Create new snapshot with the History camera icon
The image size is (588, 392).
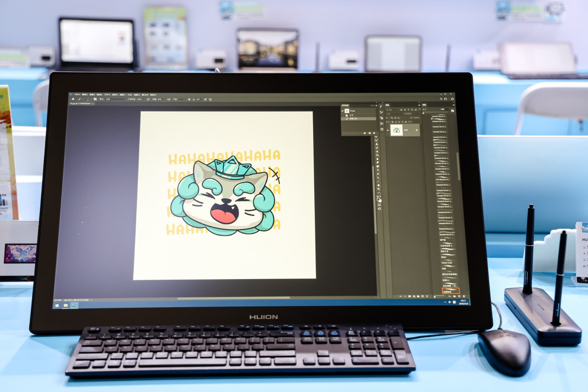tap(369, 133)
